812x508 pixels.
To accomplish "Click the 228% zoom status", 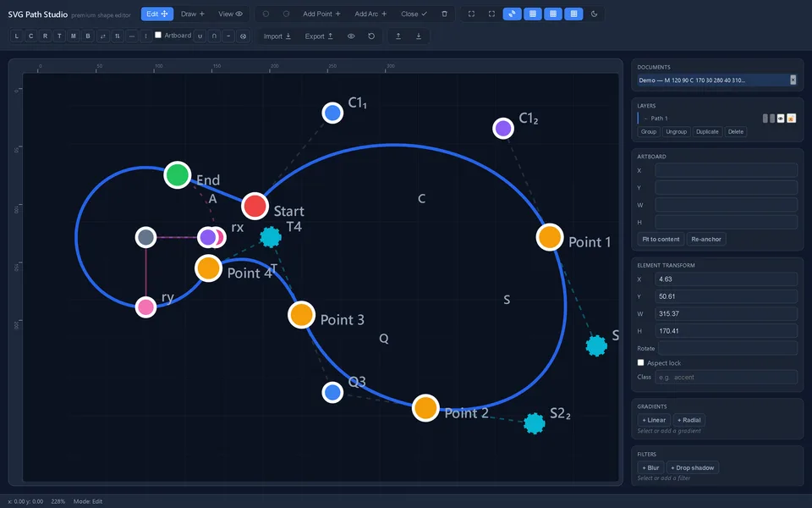I will tap(58, 501).
